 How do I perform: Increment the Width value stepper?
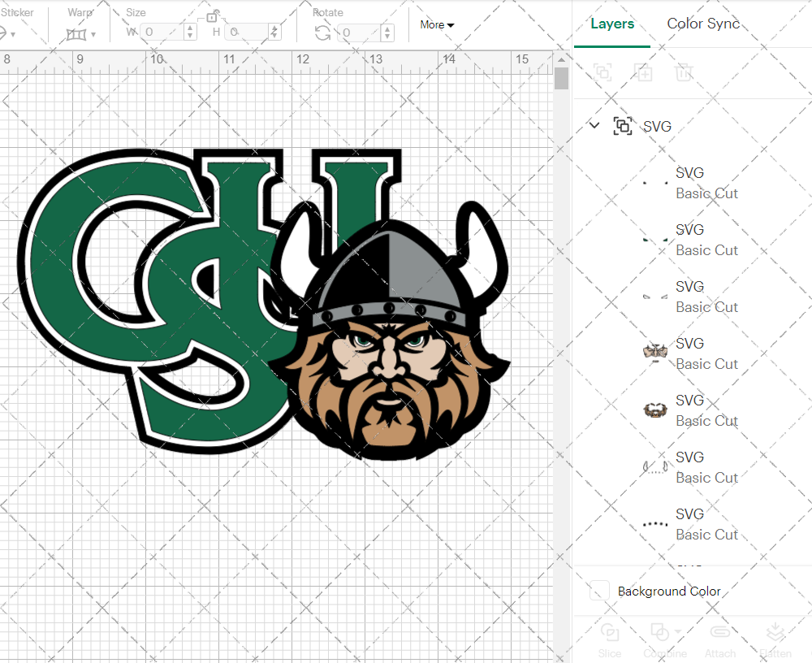coord(190,28)
